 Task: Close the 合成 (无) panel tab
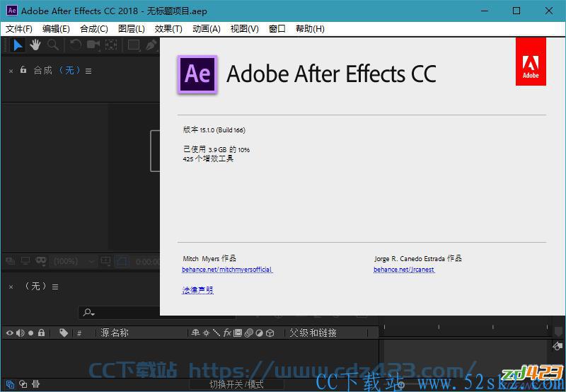[11, 71]
